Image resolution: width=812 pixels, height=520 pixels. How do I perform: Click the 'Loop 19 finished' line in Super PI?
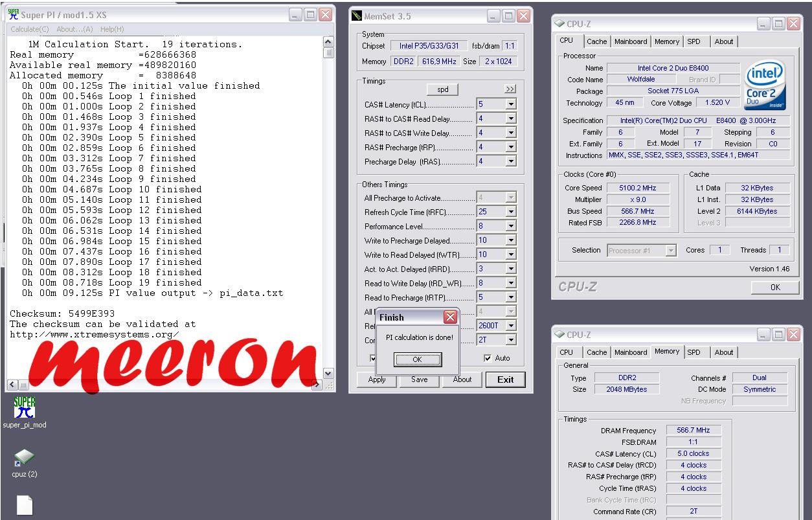tap(111, 282)
